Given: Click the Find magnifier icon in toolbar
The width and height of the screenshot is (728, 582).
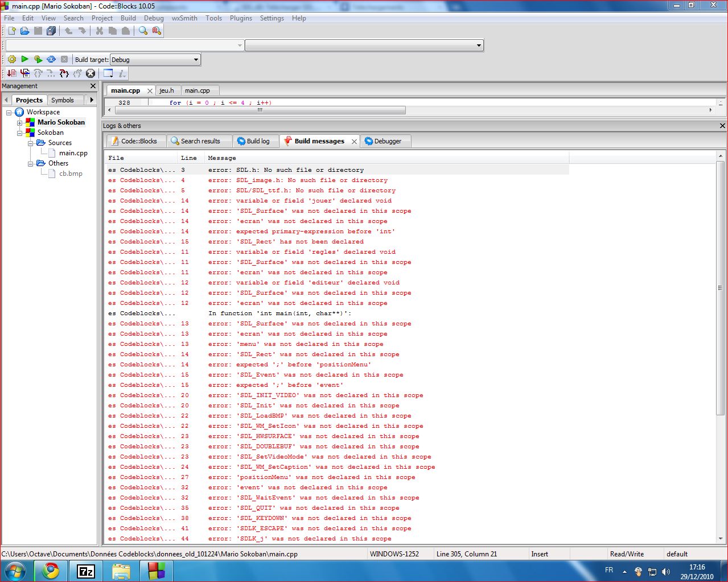Looking at the screenshot, I should (x=143, y=31).
